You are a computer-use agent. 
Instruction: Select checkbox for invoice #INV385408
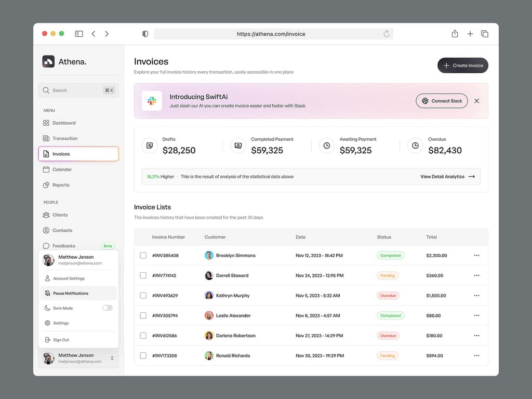(x=143, y=256)
